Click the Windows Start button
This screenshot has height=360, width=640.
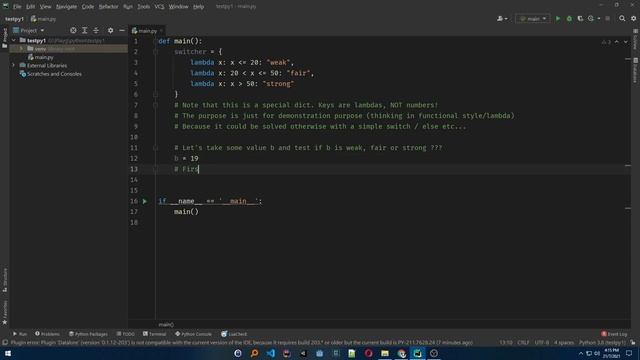tap(7, 353)
